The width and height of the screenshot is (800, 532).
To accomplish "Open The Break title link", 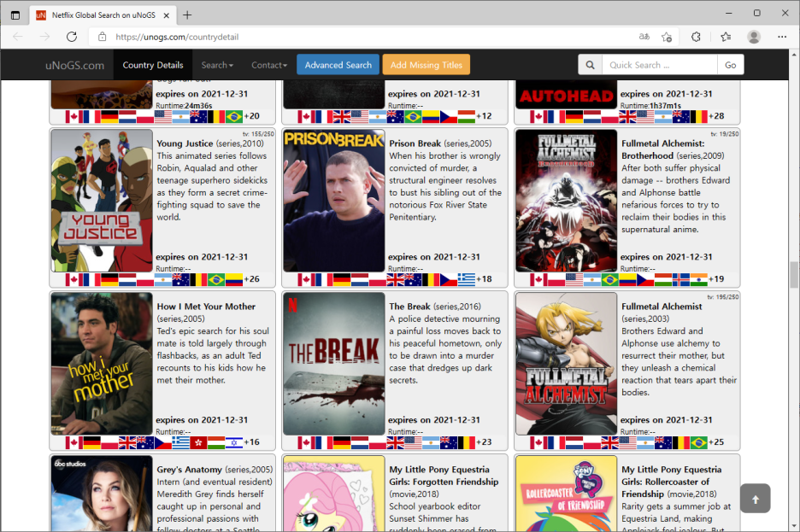I will click(x=409, y=307).
